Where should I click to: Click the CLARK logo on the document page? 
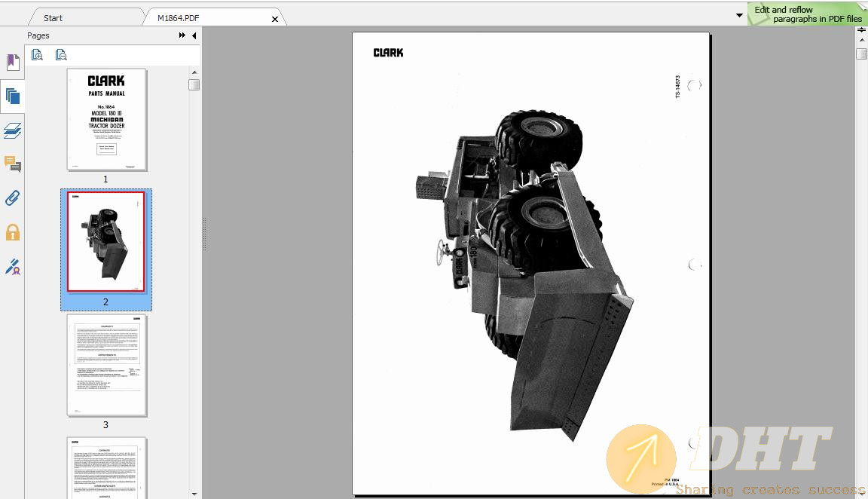[388, 53]
